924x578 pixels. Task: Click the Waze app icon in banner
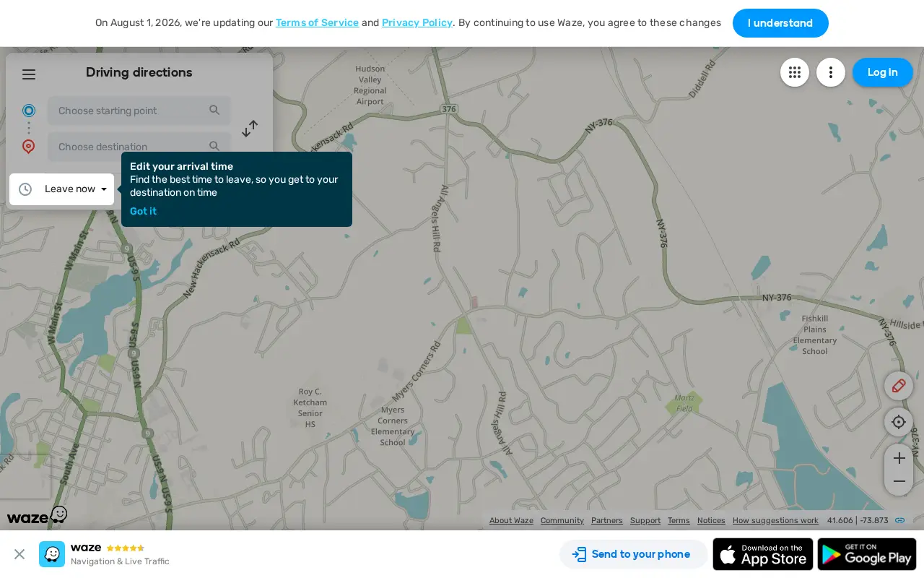point(52,554)
